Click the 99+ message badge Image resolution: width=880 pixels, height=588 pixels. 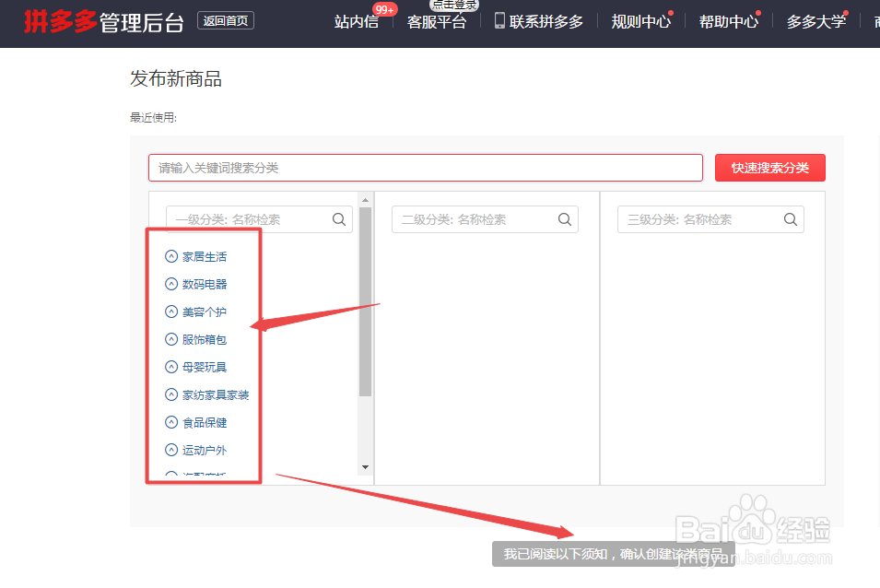385,9
